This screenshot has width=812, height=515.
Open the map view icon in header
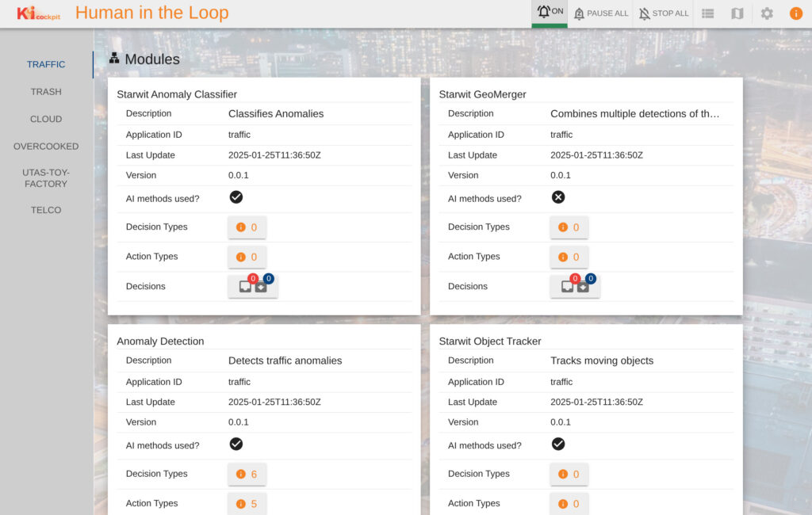click(737, 13)
